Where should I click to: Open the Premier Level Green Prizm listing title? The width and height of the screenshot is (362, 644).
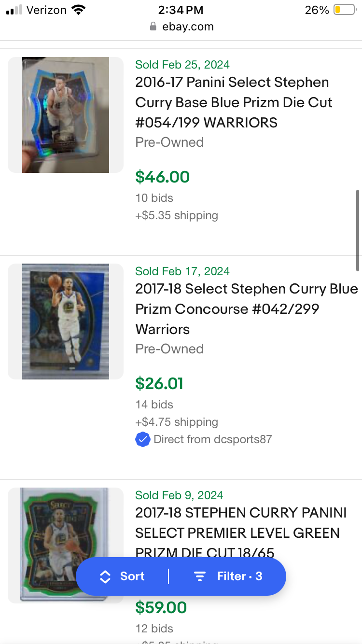pyautogui.click(x=241, y=532)
